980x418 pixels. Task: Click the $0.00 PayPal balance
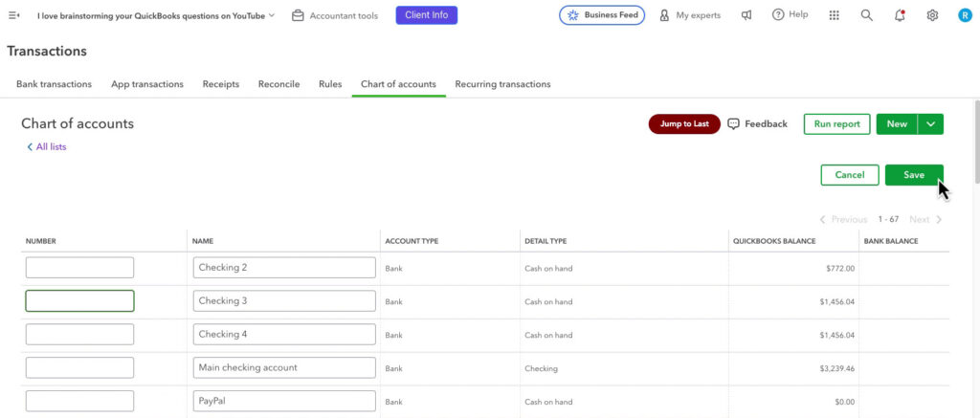(843, 403)
